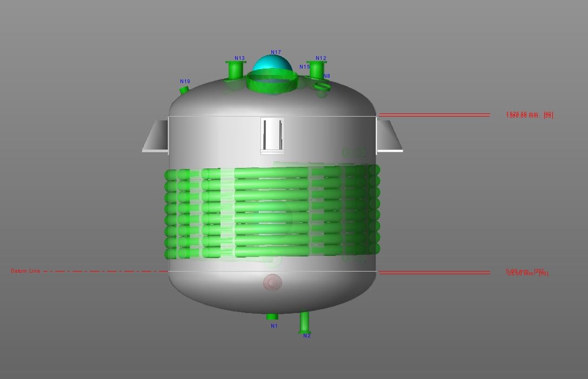Image resolution: width=588 pixels, height=379 pixels.
Task: Pick the small N19 nozzle on left
Action: (184, 90)
